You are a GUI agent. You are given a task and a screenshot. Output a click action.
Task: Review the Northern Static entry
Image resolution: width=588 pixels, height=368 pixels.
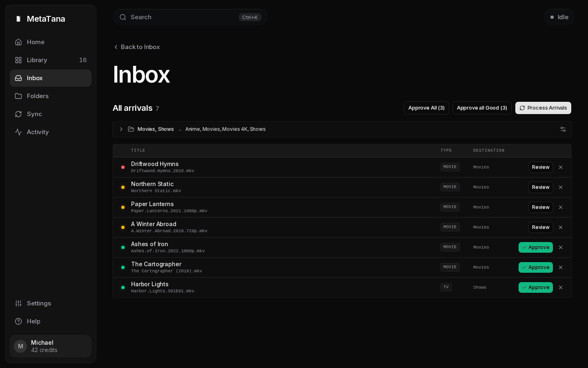541,187
